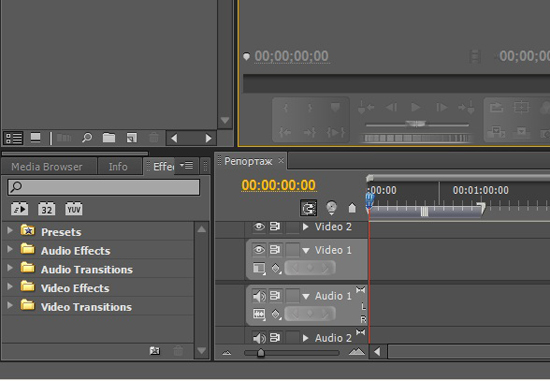Click Source monitor Play button
Image resolution: width=550 pixels, height=381 pixels.
pyautogui.click(x=415, y=107)
